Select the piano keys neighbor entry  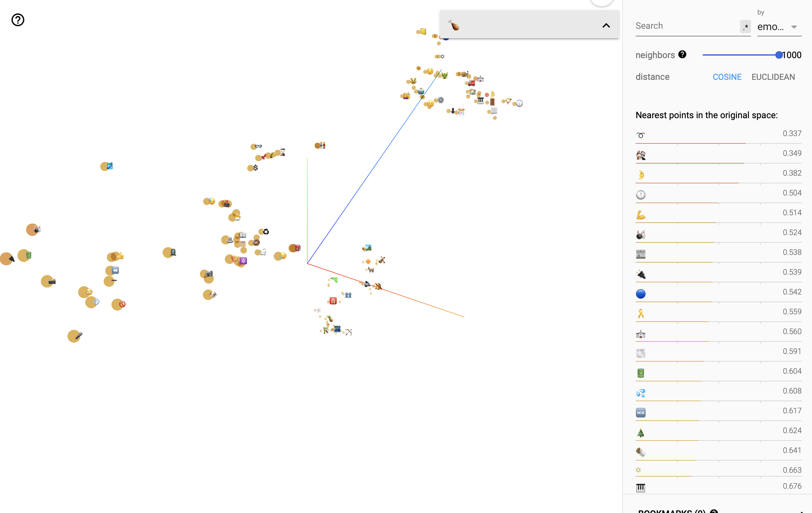pyautogui.click(x=641, y=488)
